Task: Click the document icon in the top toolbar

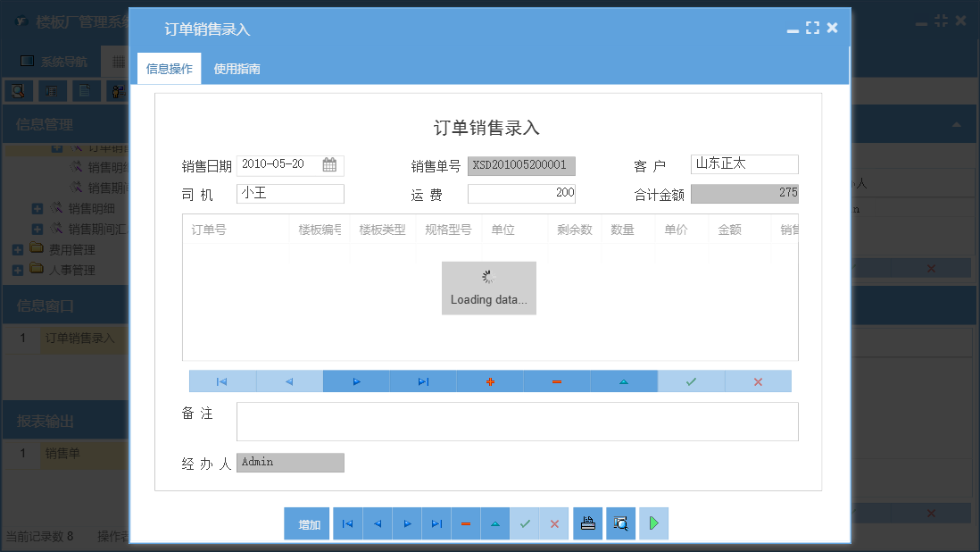Action: pos(86,90)
